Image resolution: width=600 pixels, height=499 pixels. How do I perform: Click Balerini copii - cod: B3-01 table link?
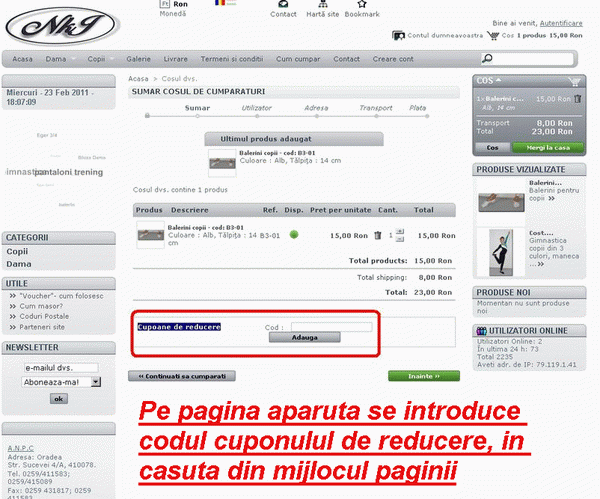pyautogui.click(x=205, y=227)
